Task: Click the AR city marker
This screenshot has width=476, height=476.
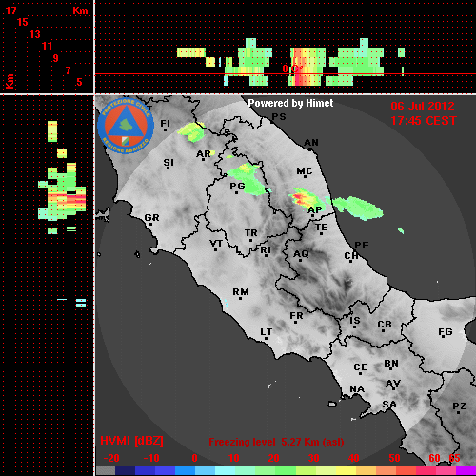Action: 203,159
